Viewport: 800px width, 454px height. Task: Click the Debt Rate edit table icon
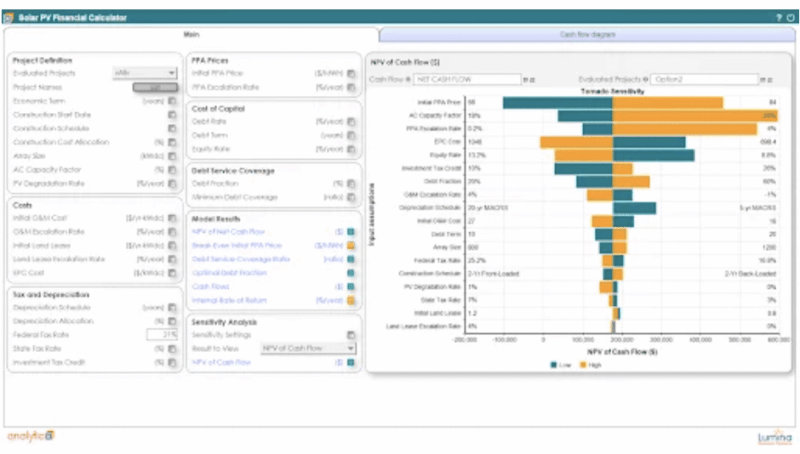tap(351, 121)
